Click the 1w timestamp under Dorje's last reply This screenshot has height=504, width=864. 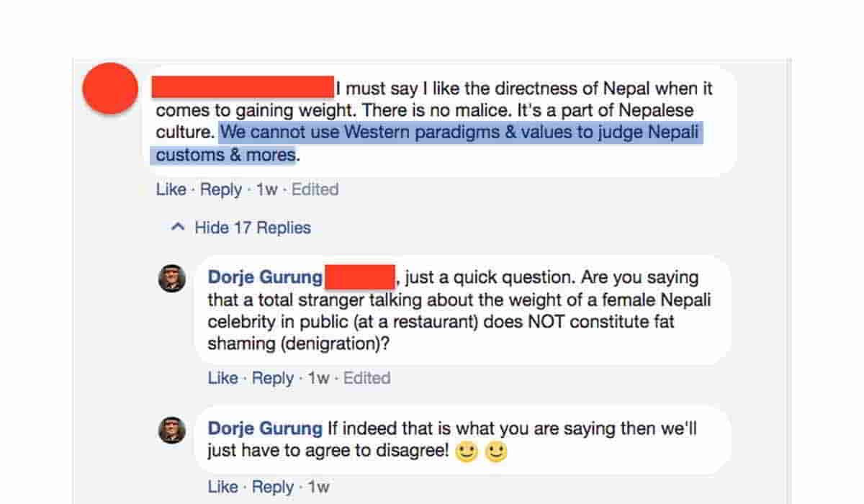coord(320,487)
